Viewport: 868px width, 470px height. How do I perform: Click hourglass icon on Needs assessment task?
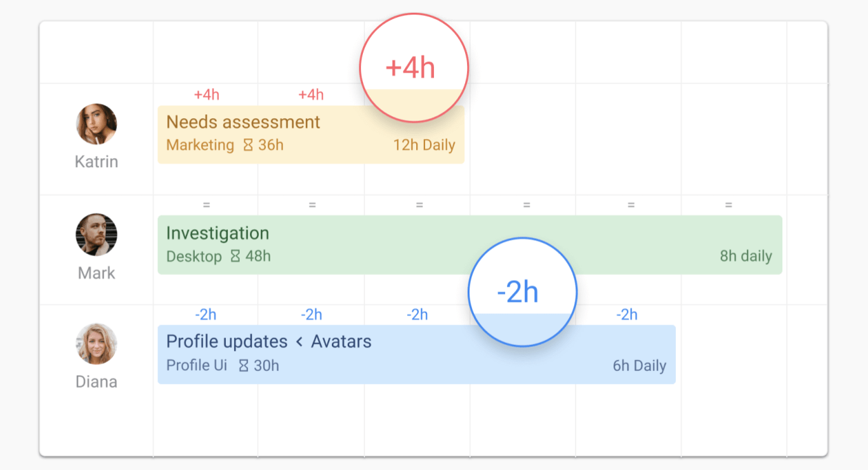click(x=248, y=145)
